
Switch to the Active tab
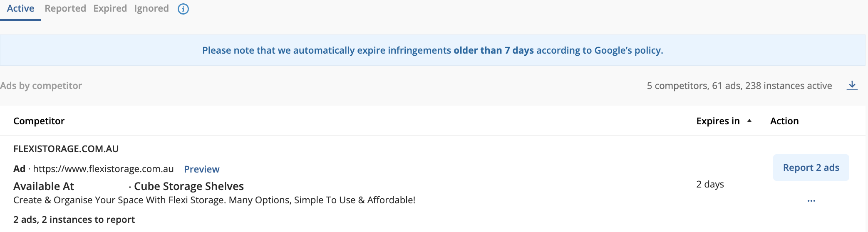[20, 9]
